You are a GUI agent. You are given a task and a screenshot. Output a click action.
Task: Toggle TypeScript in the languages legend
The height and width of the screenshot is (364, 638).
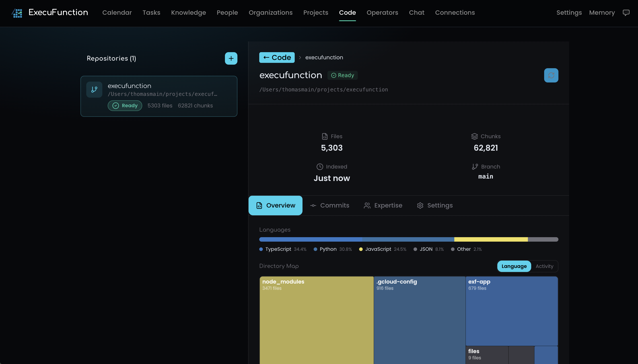(x=278, y=249)
